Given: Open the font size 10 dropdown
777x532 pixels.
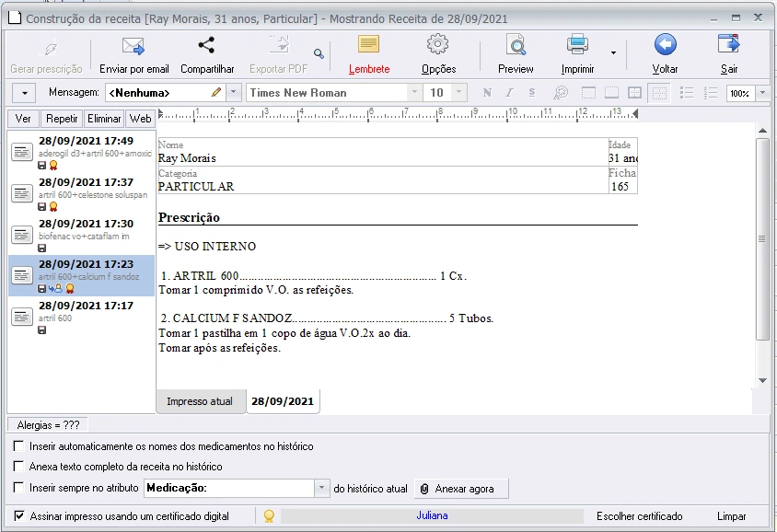Looking at the screenshot, I should click(x=458, y=93).
